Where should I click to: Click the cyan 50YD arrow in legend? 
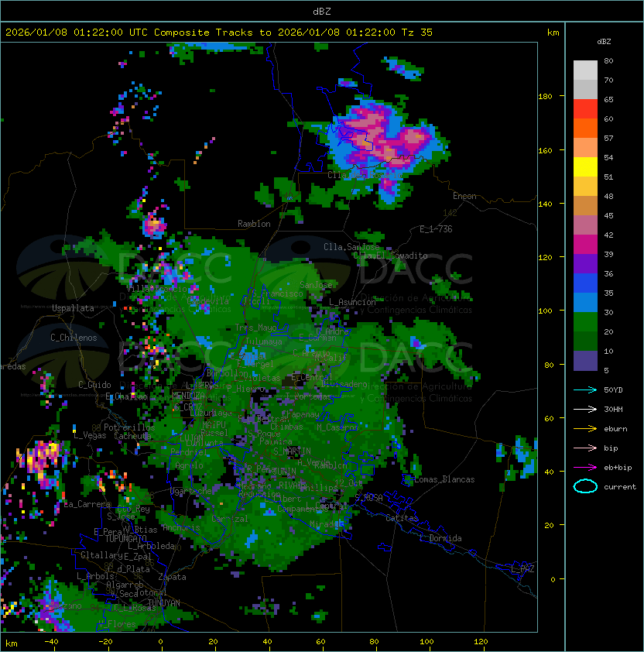[585, 389]
